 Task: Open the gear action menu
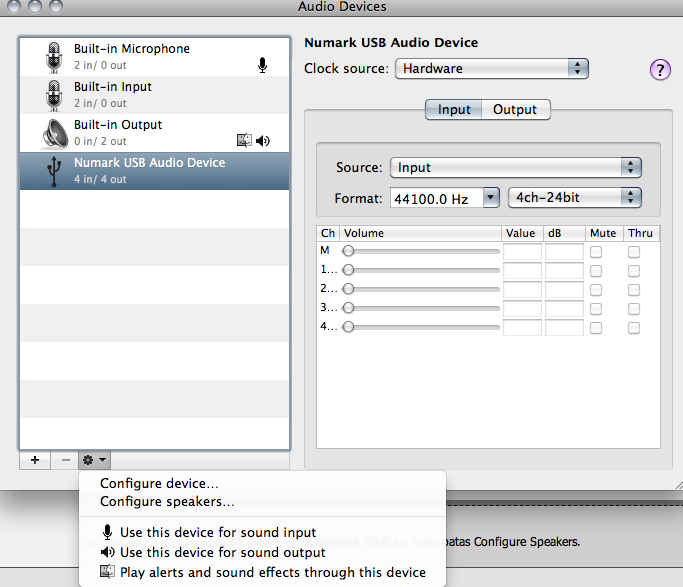(95, 460)
